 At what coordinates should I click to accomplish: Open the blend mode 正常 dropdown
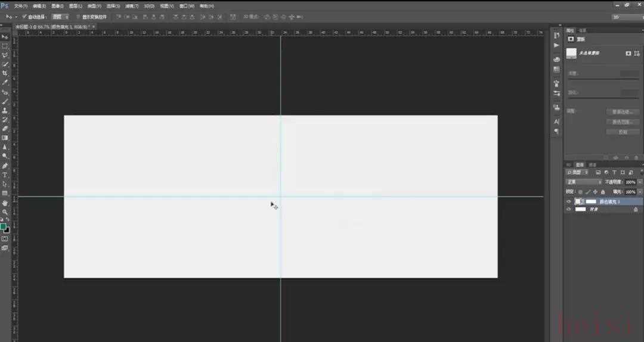(x=583, y=182)
